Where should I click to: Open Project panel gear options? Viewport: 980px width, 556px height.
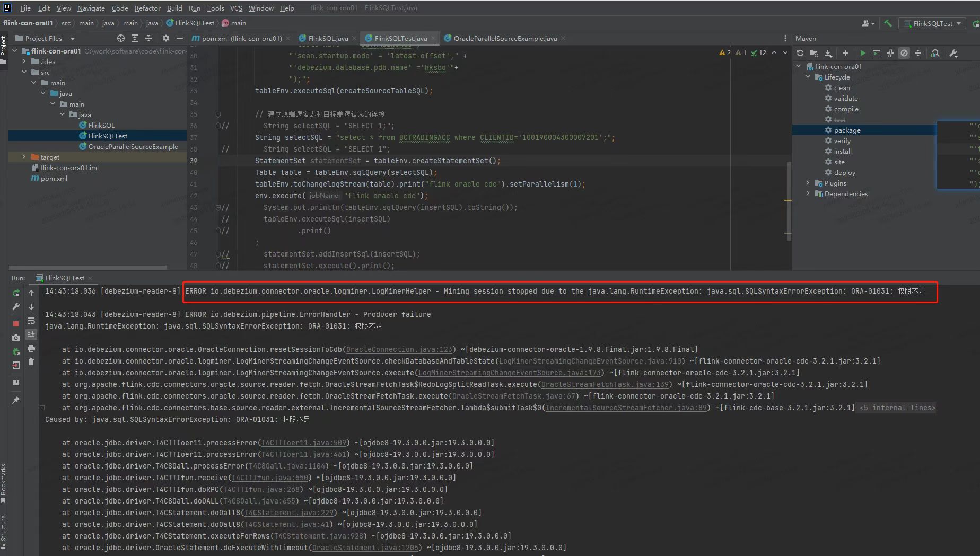click(166, 38)
